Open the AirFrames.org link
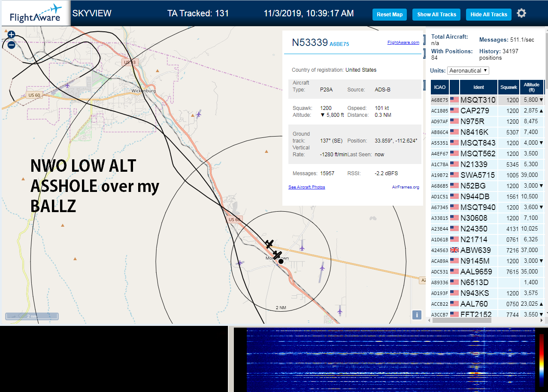The height and width of the screenshot is (392, 548). coord(406,187)
